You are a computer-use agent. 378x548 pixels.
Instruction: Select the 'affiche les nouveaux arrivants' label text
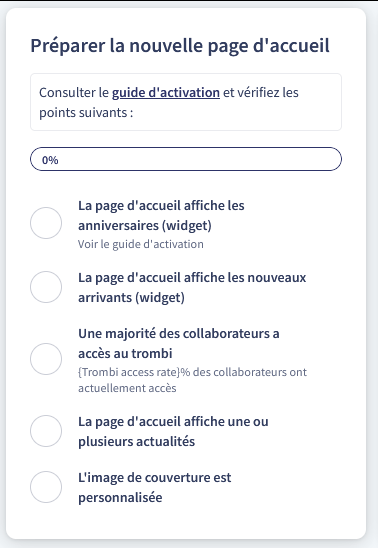[x=192, y=287]
